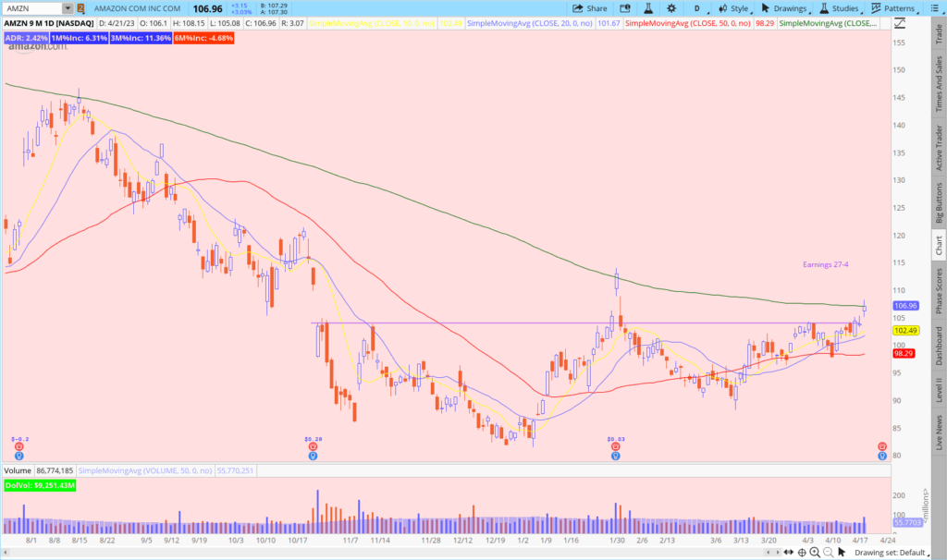Switch to the Active Trader tab
947x560 pixels.
(940, 148)
